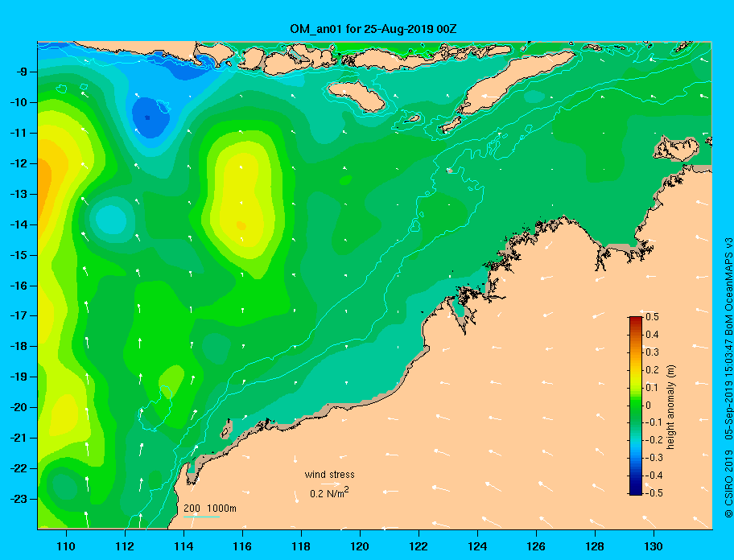Viewport: 734px width, 560px height.
Task: Click the cyan depth contour legend line
Action: (x=202, y=517)
